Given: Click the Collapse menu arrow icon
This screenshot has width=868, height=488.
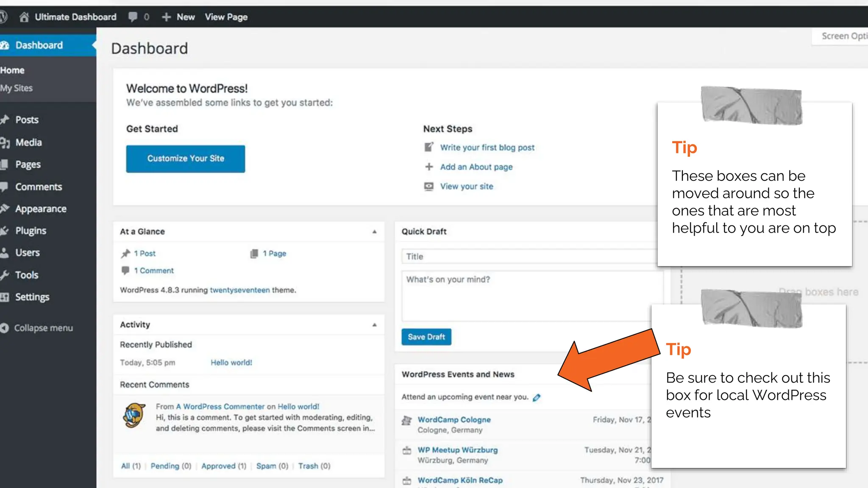Looking at the screenshot, I should pos(4,328).
